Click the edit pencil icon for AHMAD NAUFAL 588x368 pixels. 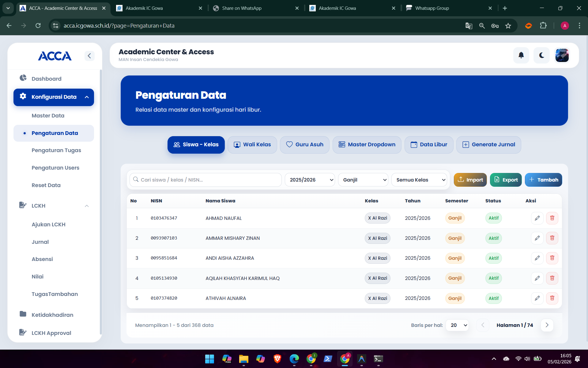(537, 218)
